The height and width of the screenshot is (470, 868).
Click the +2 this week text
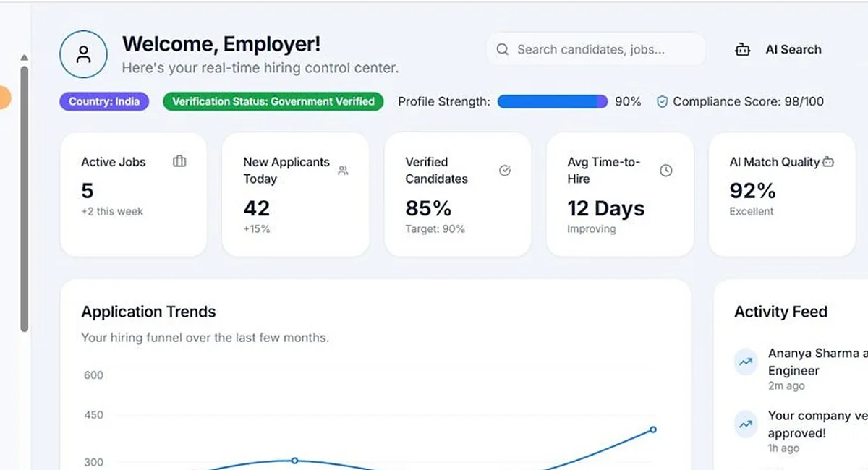pos(112,212)
